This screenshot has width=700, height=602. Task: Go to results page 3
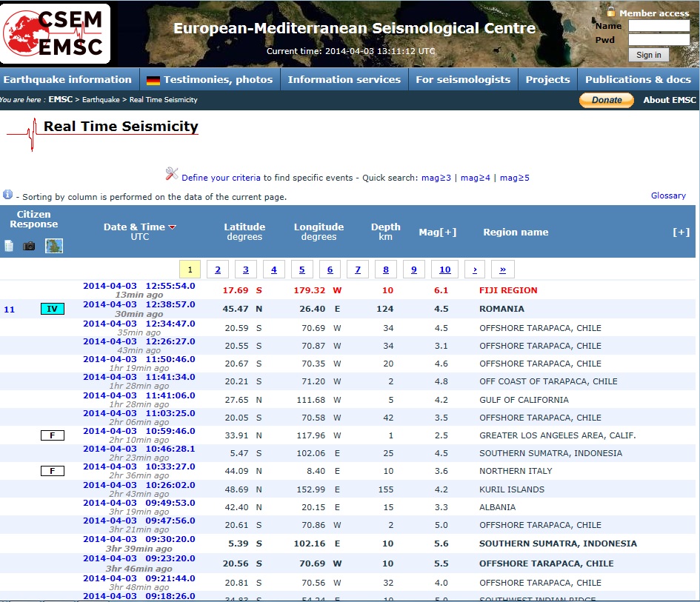click(246, 270)
